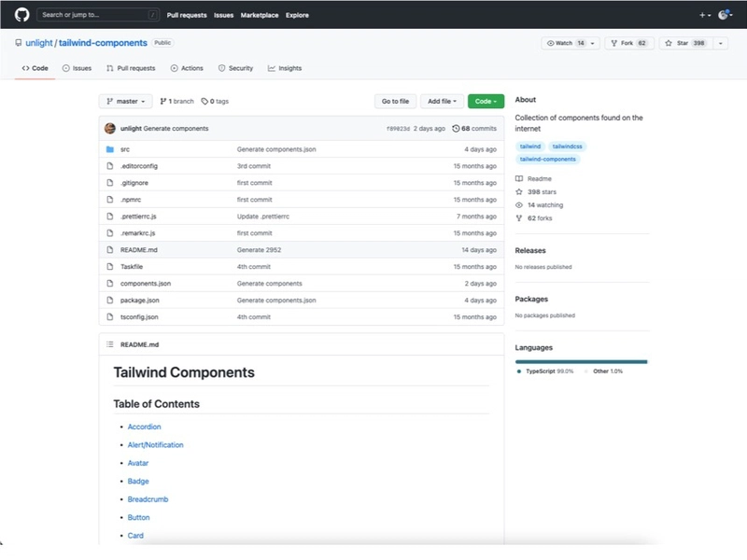Click the tailwind topic tag

529,147
